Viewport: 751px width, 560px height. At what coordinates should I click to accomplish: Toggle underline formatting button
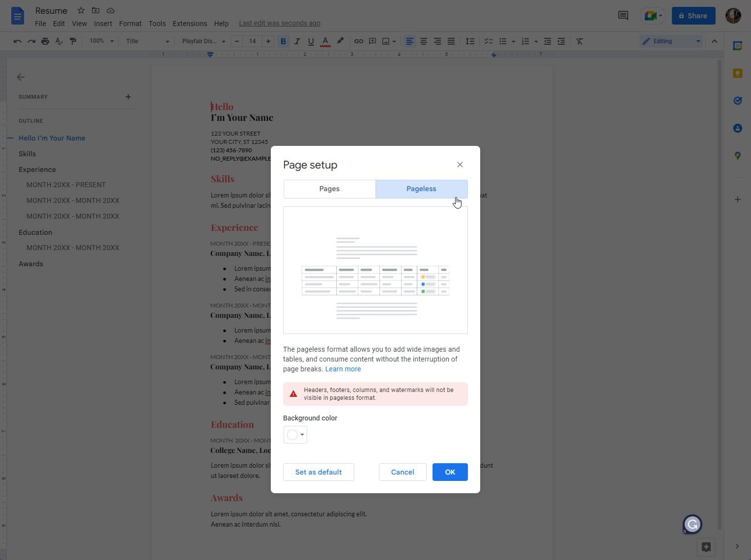(x=311, y=41)
